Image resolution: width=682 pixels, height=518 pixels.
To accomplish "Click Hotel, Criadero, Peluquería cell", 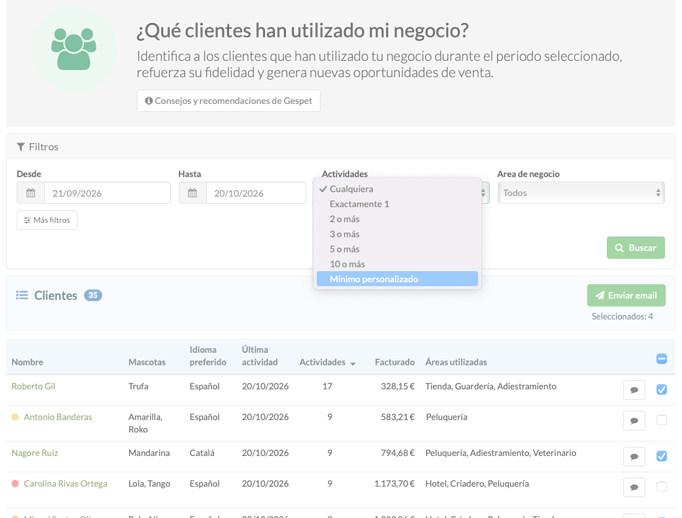I will pos(477,484).
